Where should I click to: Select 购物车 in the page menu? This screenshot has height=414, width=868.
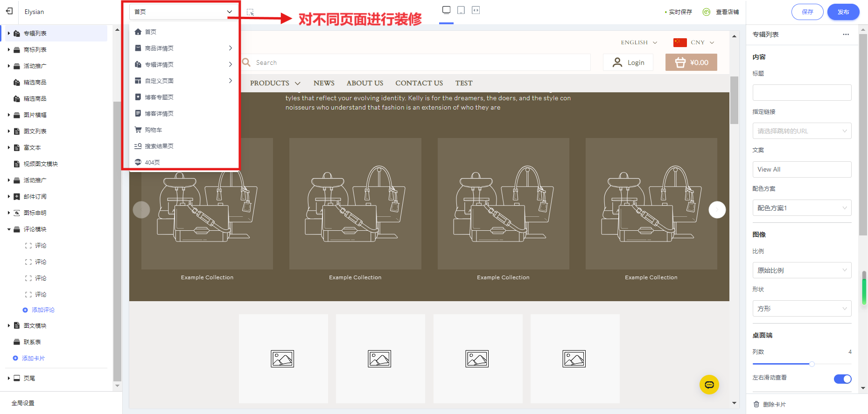coord(154,130)
